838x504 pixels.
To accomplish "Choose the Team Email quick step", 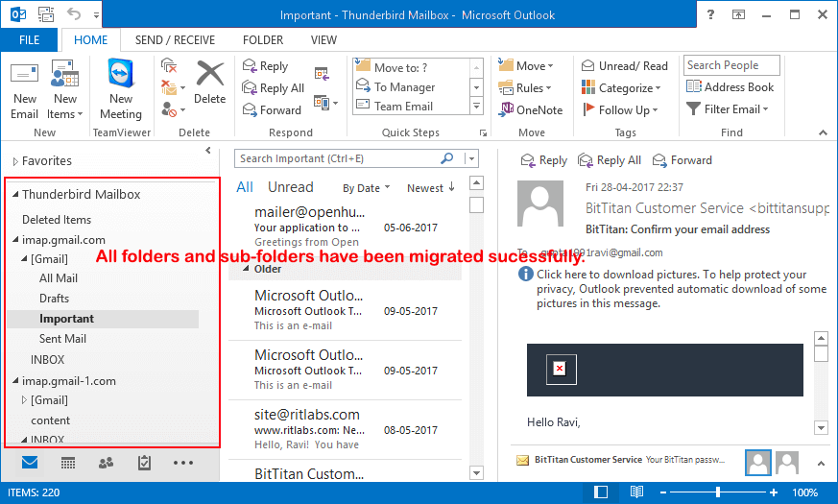I will click(411, 106).
